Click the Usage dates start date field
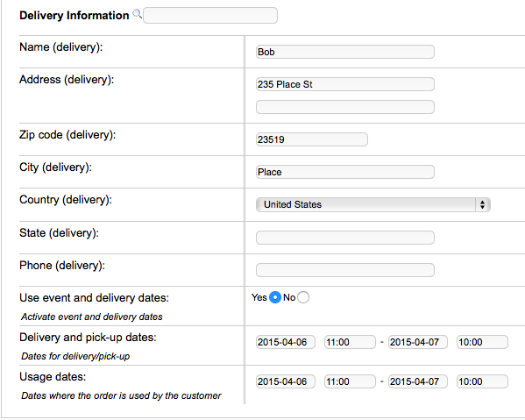This screenshot has height=420, width=525. pyautogui.click(x=286, y=381)
